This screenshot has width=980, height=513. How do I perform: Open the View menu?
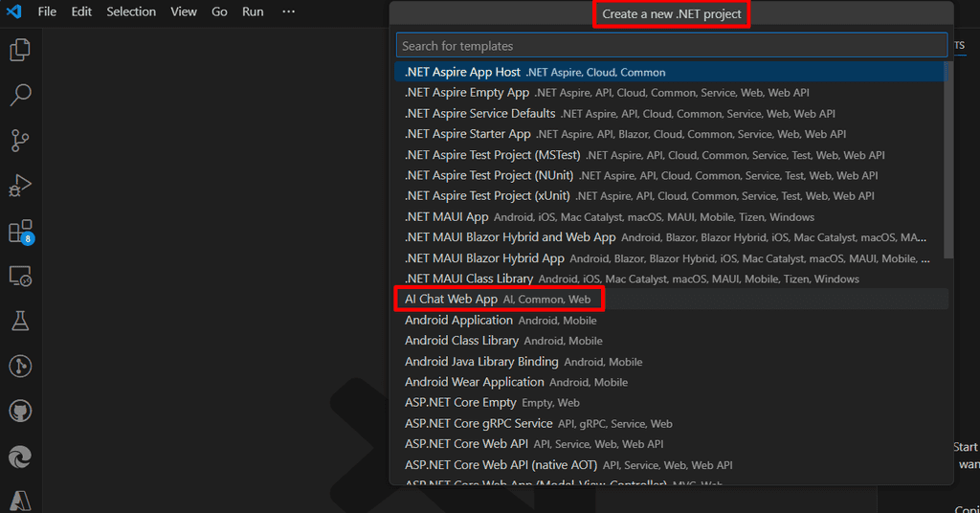pyautogui.click(x=184, y=11)
